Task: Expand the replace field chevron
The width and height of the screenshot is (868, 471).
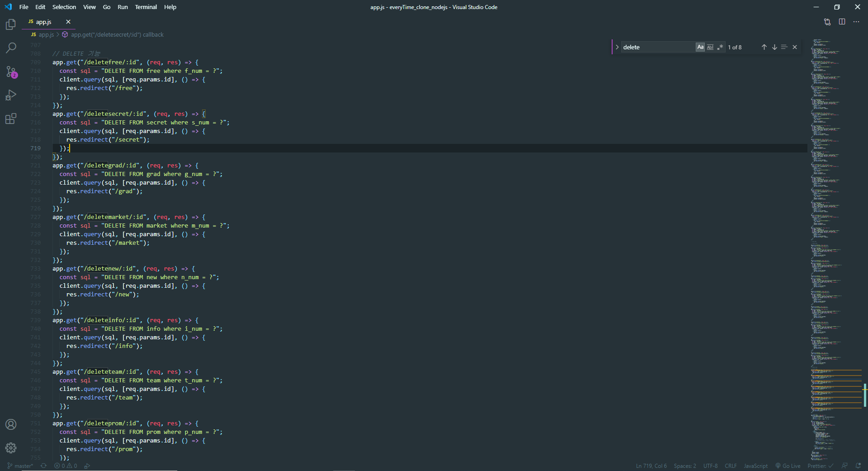Action: tap(617, 47)
